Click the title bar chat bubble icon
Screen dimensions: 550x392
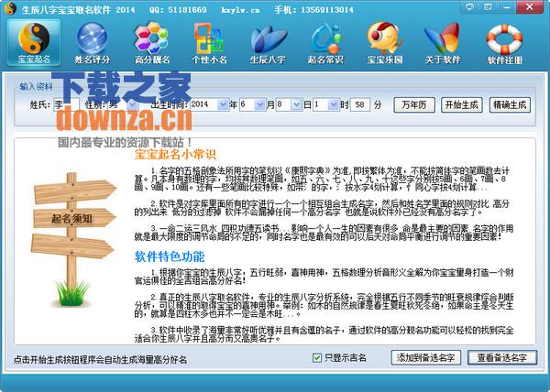point(469,7)
